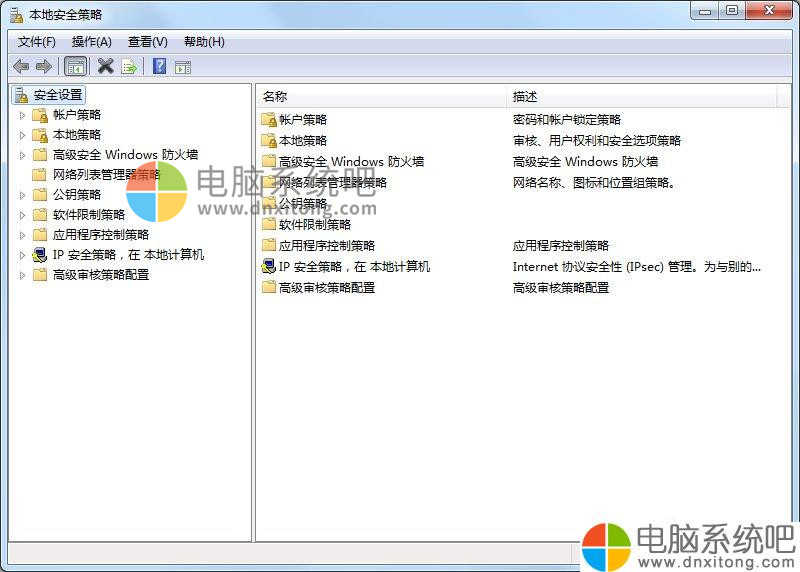Screen dimensions: 800x572
Task: Select 本地策略 name in right list
Action: click(x=303, y=141)
